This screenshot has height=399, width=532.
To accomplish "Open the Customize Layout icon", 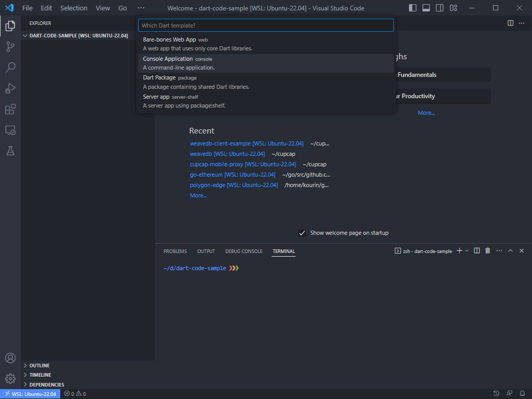I will (x=453, y=8).
